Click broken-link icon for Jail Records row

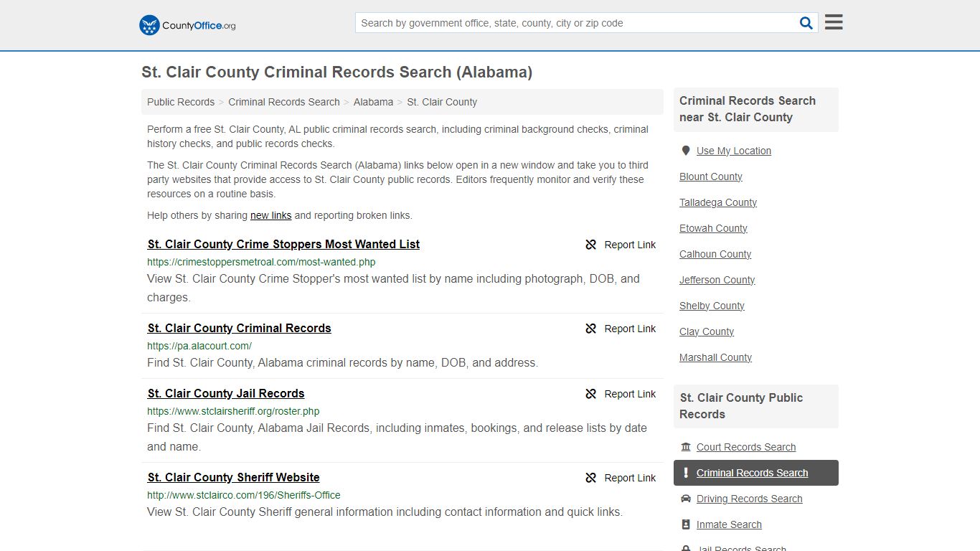point(591,394)
